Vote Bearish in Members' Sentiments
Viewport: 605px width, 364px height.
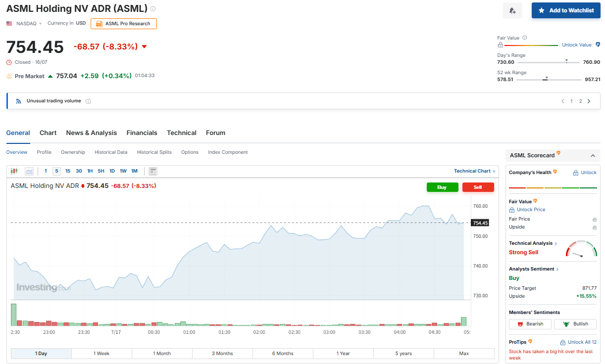coord(530,324)
